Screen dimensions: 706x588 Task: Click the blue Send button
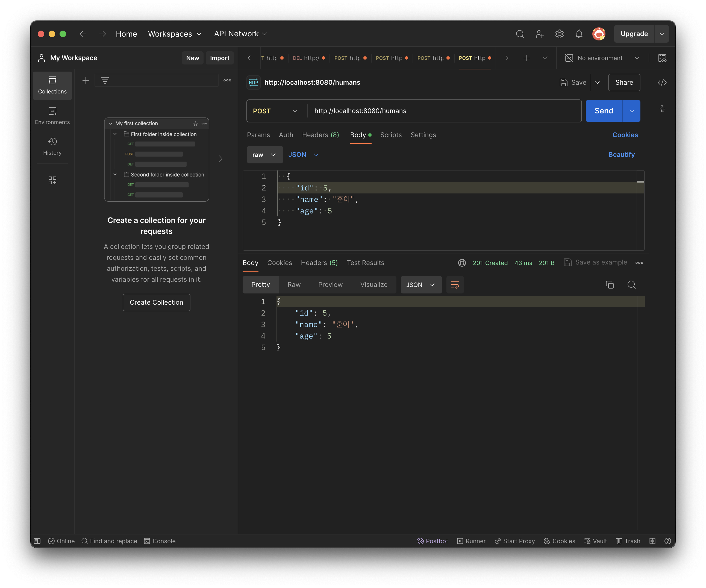(604, 111)
